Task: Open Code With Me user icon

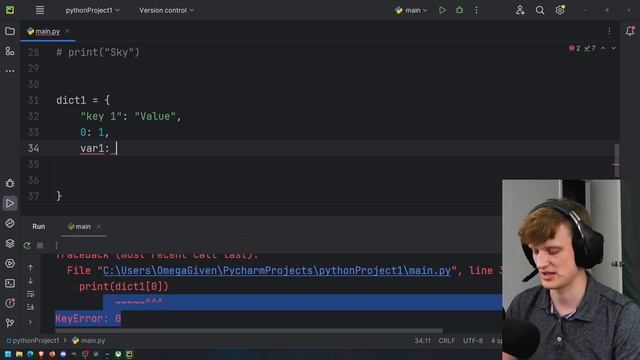Action: (520, 10)
